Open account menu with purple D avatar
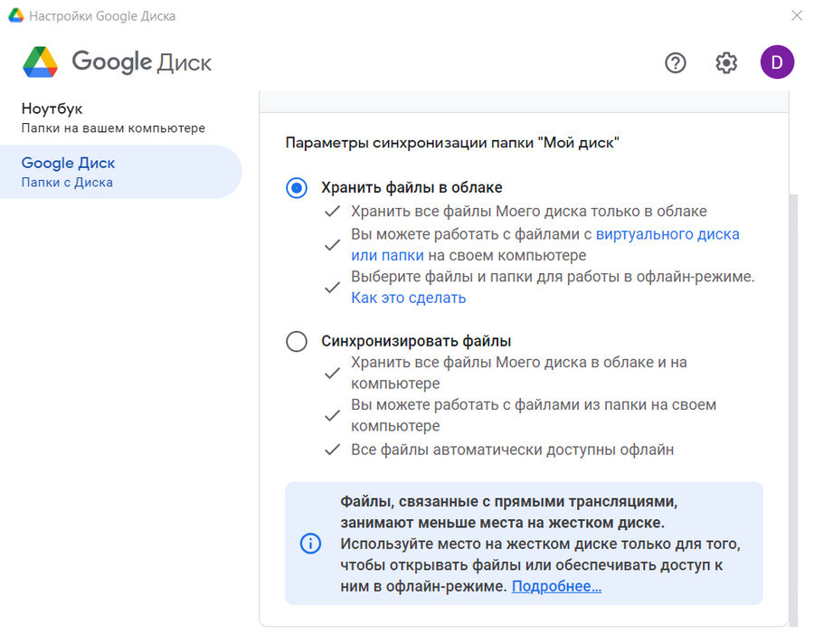The height and width of the screenshot is (644, 814). tap(777, 62)
